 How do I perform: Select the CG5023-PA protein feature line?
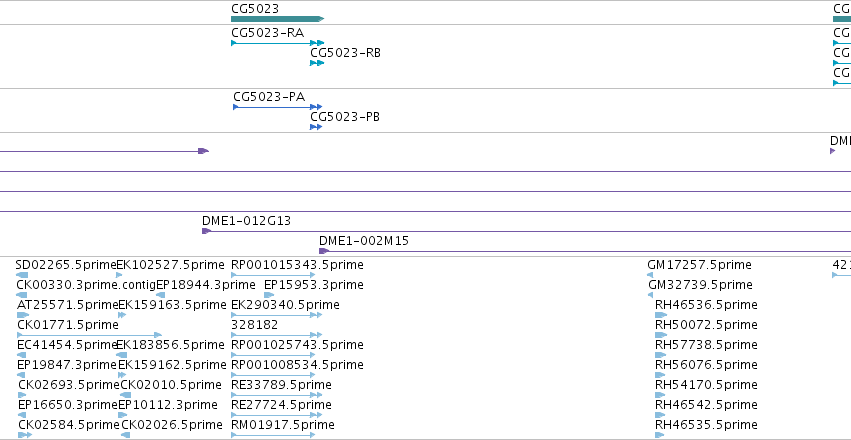coord(277,107)
